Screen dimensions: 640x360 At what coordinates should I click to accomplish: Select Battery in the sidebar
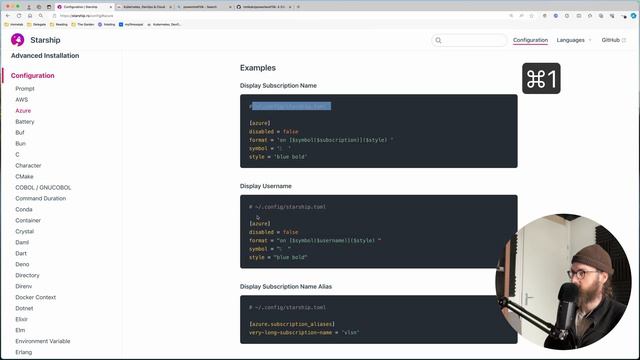click(x=25, y=122)
